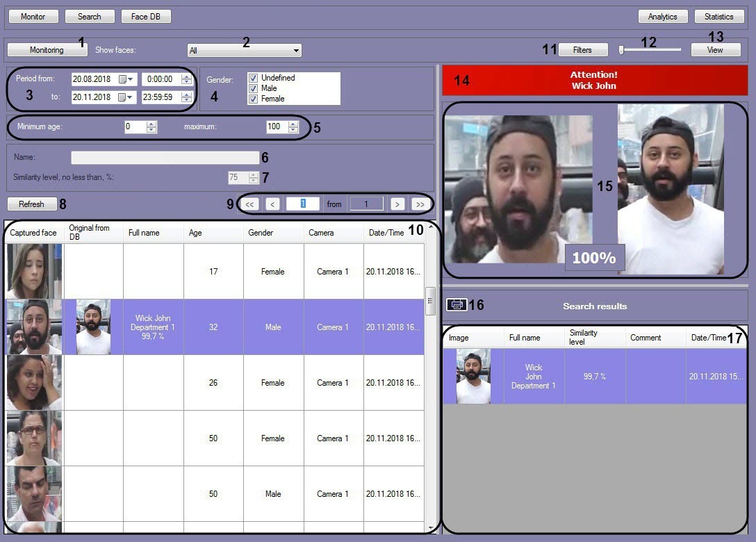This screenshot has height=542, width=756.
Task: Adjust the face size slider handle
Action: click(621, 49)
